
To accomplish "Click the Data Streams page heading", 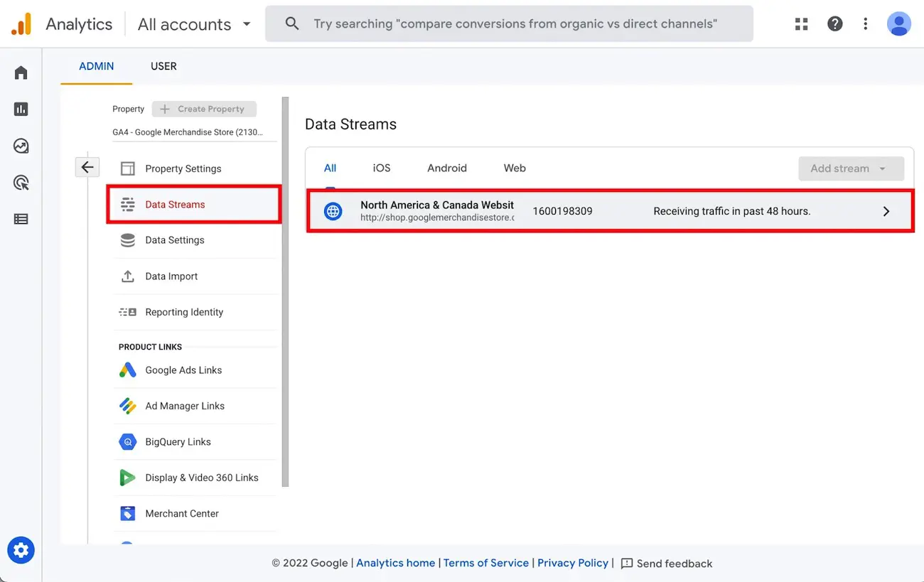I will click(350, 124).
